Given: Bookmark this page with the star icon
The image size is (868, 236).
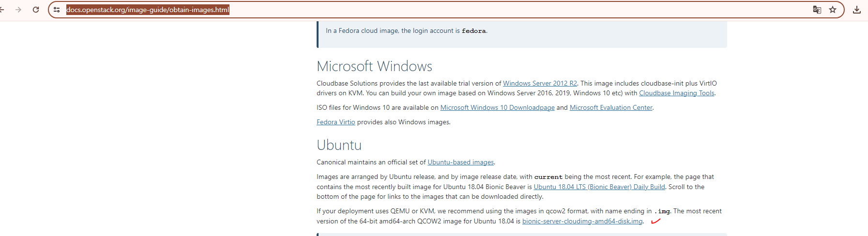Looking at the screenshot, I should tap(833, 10).
